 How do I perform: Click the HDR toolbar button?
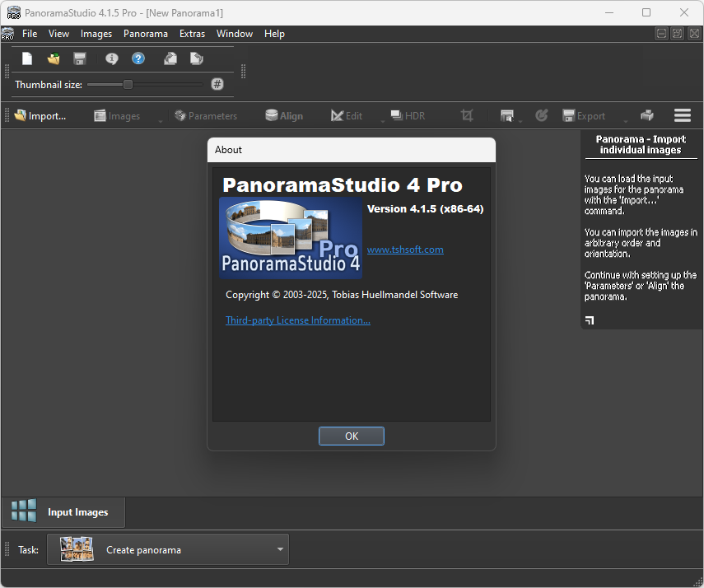[x=408, y=116]
